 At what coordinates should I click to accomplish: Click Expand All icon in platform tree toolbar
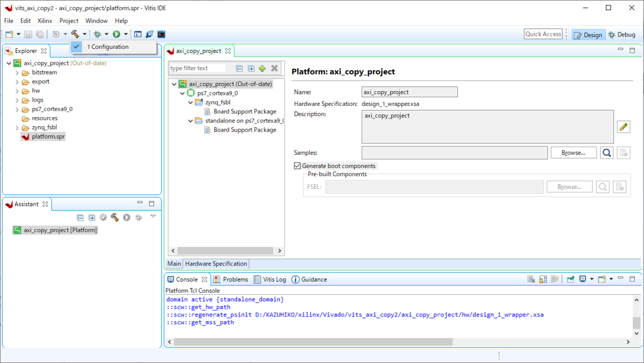pyautogui.click(x=251, y=68)
